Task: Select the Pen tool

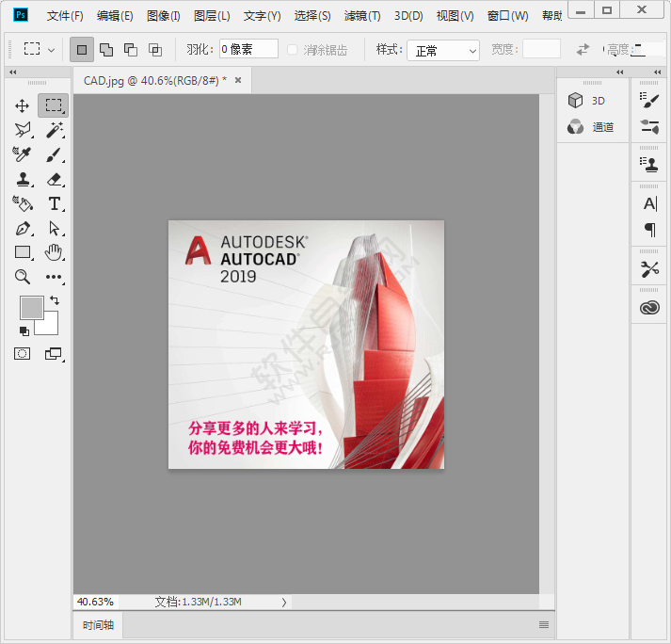Action: (x=23, y=229)
